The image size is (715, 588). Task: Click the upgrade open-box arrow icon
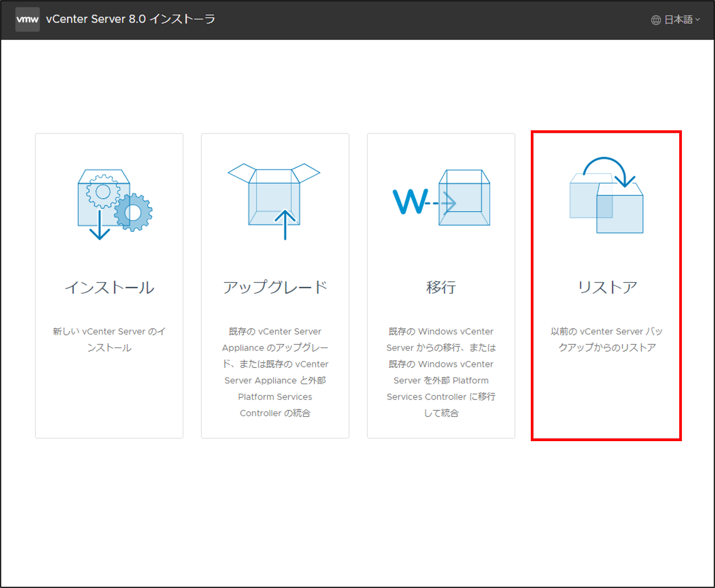point(274,201)
